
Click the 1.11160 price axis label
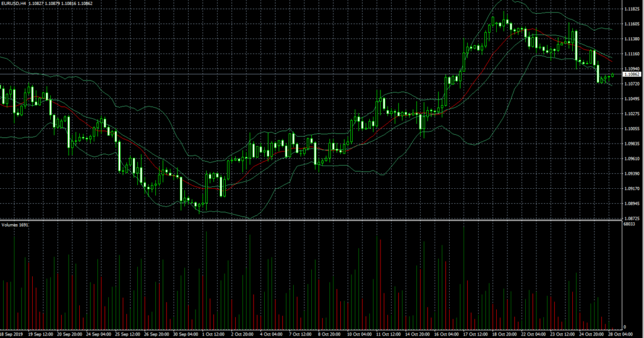631,54
